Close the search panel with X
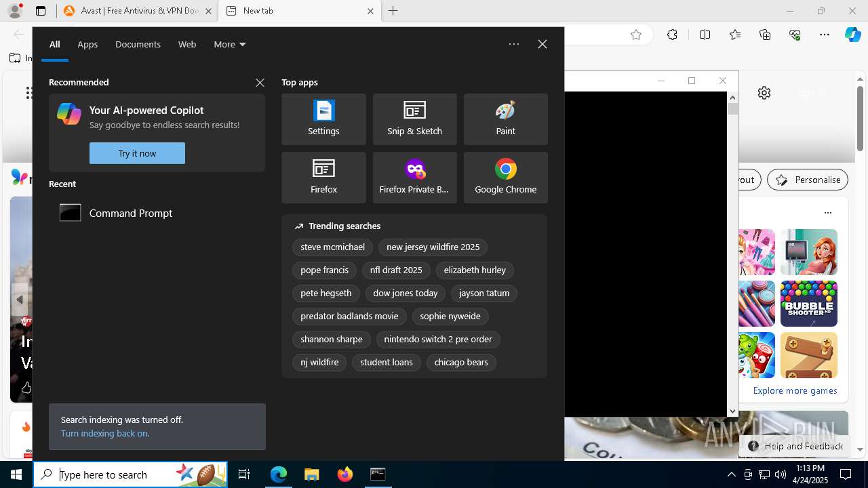Viewport: 868px width, 488px height. pos(542,44)
